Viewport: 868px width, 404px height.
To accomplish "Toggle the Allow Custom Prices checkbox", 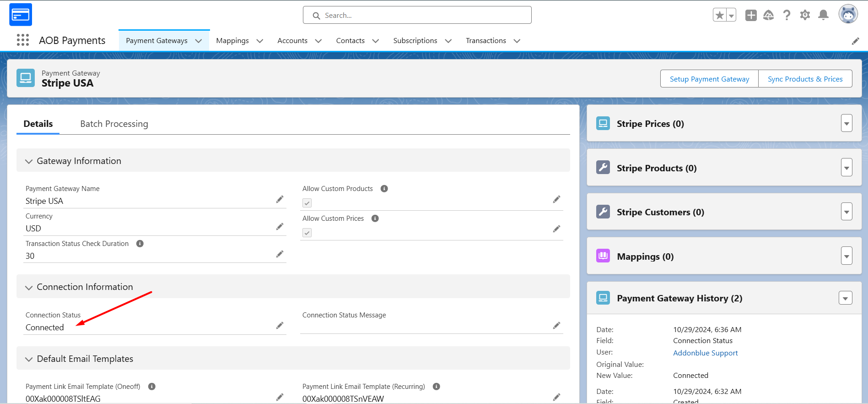I will coord(307,233).
